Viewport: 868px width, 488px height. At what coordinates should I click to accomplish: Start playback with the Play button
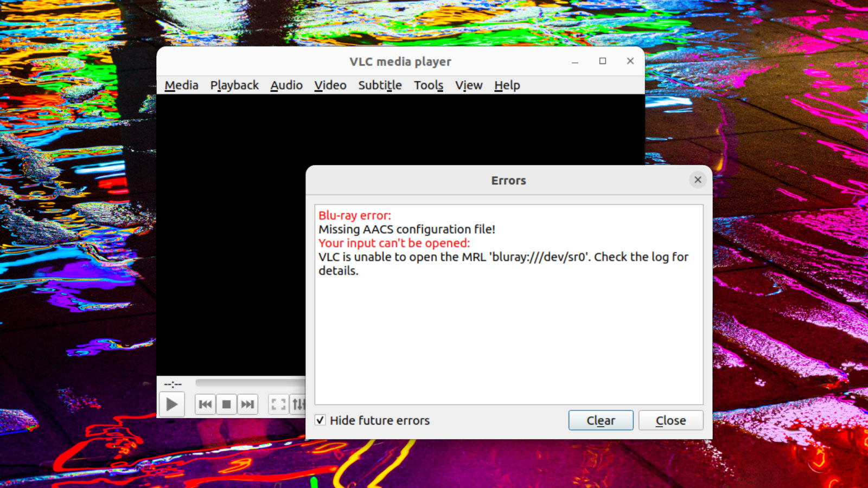(x=171, y=404)
